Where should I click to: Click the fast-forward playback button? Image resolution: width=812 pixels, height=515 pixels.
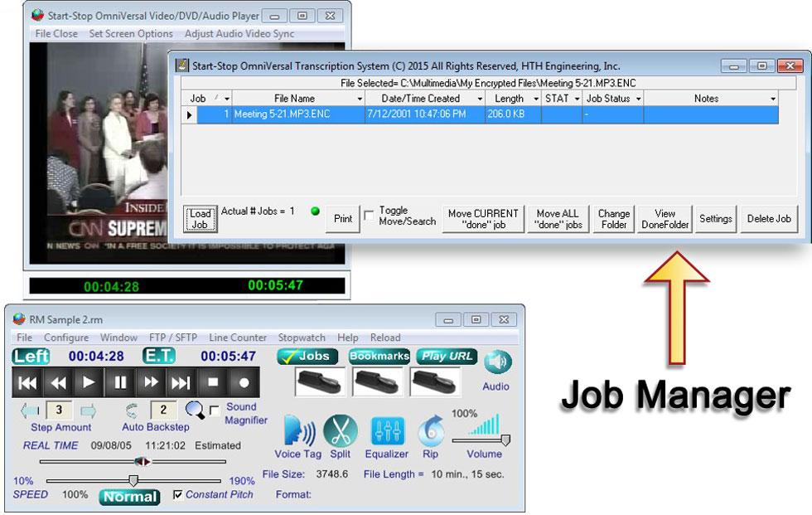tap(150, 383)
